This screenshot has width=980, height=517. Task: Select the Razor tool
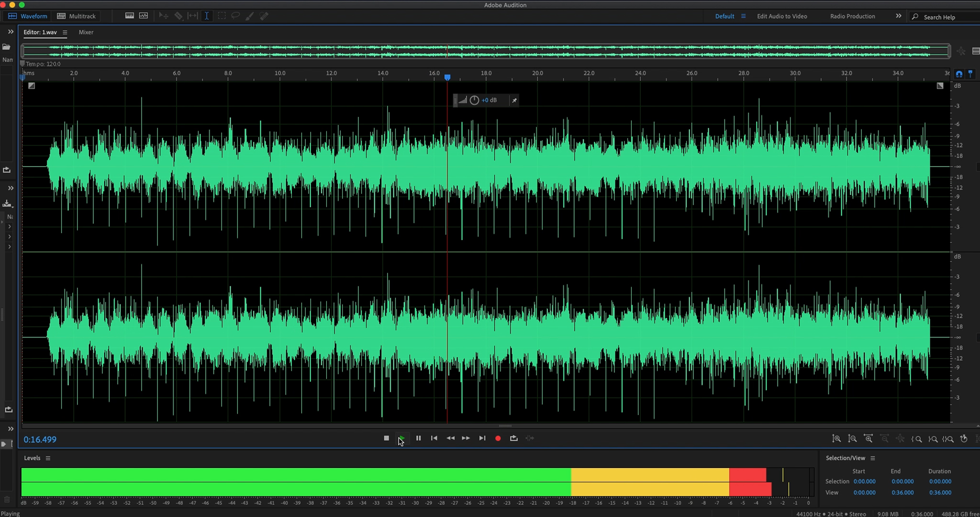pyautogui.click(x=178, y=16)
